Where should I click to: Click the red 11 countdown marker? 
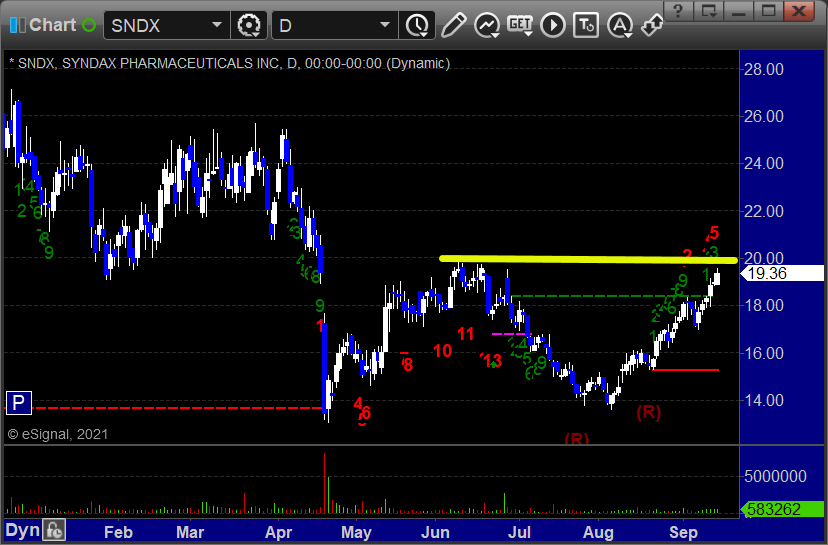click(x=465, y=334)
